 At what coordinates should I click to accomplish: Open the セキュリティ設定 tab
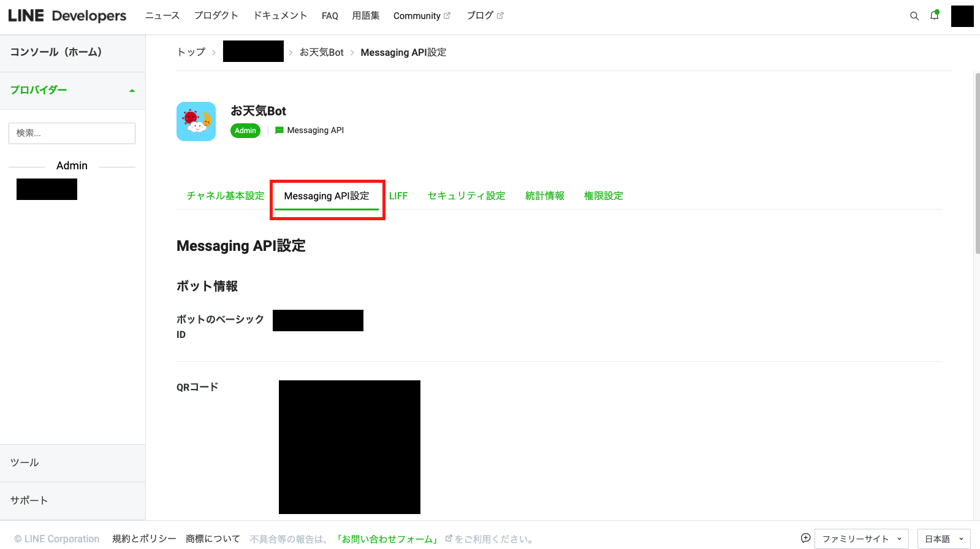click(x=466, y=196)
